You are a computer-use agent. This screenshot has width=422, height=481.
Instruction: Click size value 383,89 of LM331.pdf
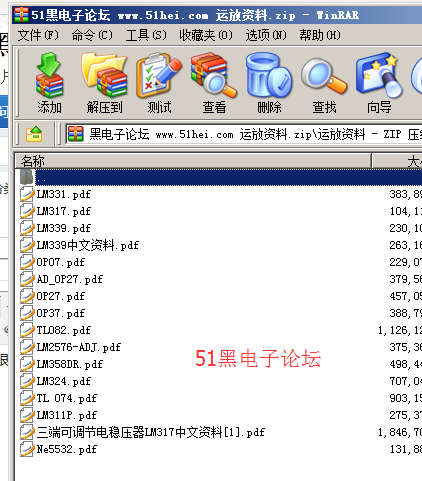coord(406,194)
